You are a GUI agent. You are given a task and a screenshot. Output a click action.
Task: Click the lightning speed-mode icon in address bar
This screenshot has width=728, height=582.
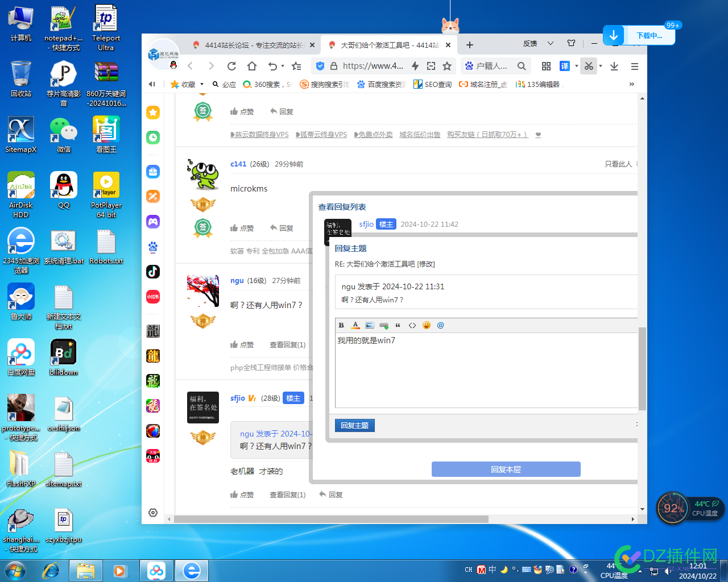[x=415, y=66]
